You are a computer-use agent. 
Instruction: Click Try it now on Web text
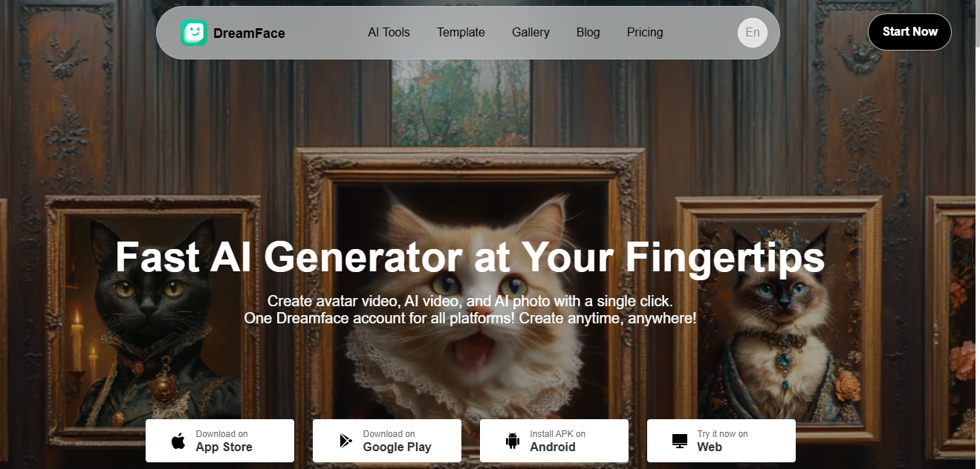(722, 441)
